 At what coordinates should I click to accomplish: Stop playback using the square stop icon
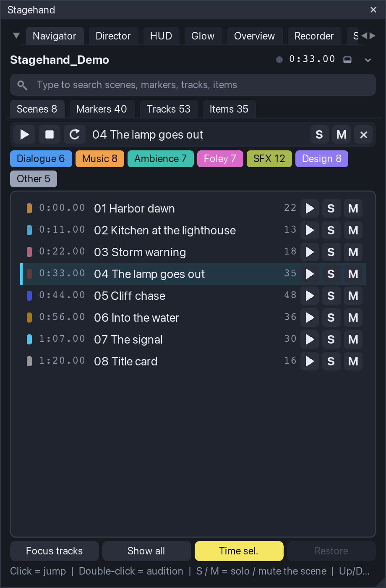(x=50, y=134)
